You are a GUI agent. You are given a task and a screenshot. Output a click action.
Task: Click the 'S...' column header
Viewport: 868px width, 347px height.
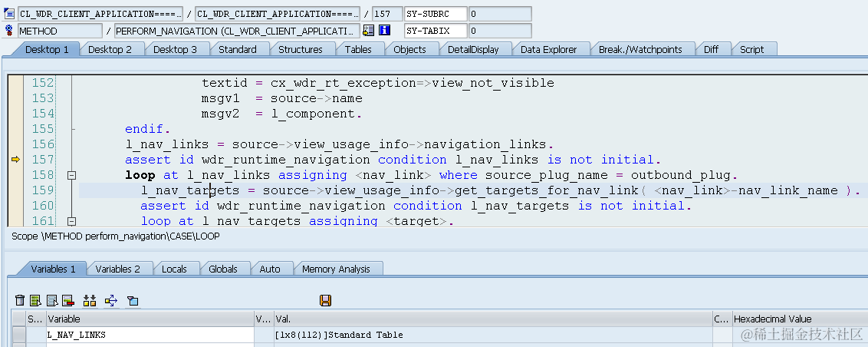(36, 319)
